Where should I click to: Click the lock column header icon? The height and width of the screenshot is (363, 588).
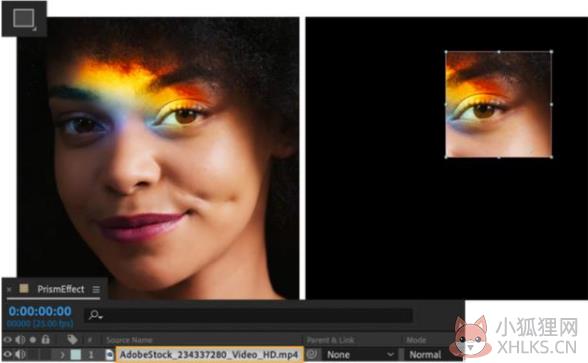(45, 339)
